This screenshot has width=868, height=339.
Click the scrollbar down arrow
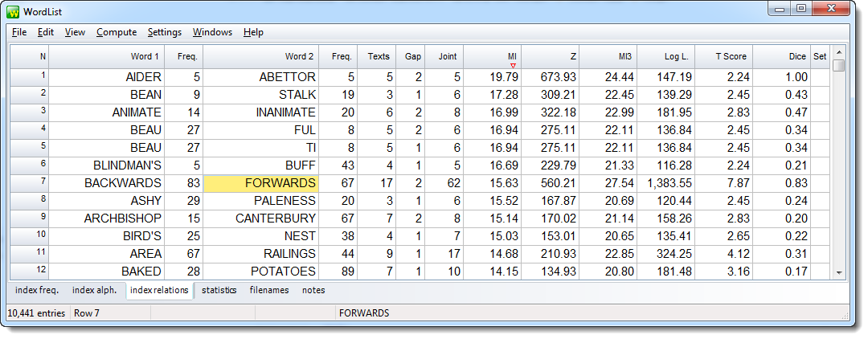pos(839,273)
